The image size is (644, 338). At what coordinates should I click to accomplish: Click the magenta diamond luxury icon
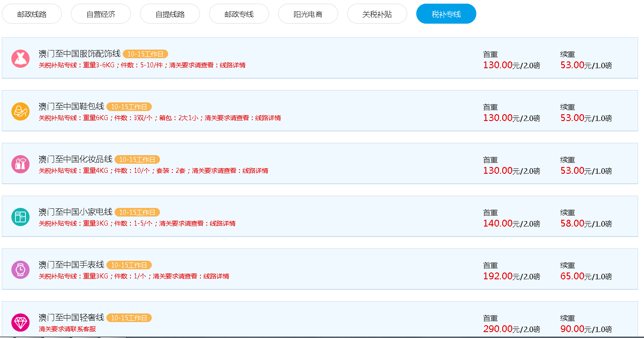(x=20, y=323)
